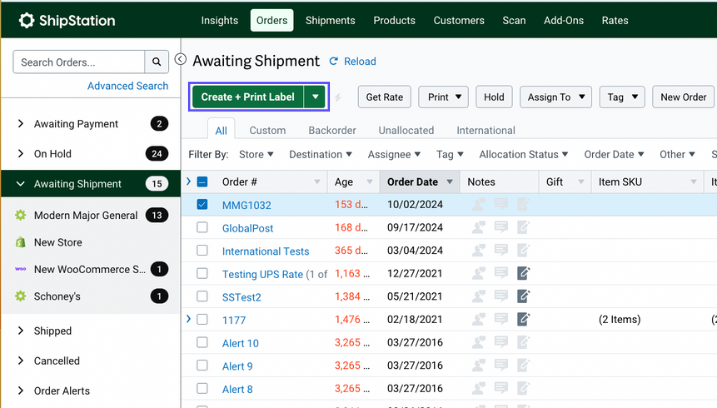Toggle the select-all checkbox in header

pyautogui.click(x=202, y=182)
